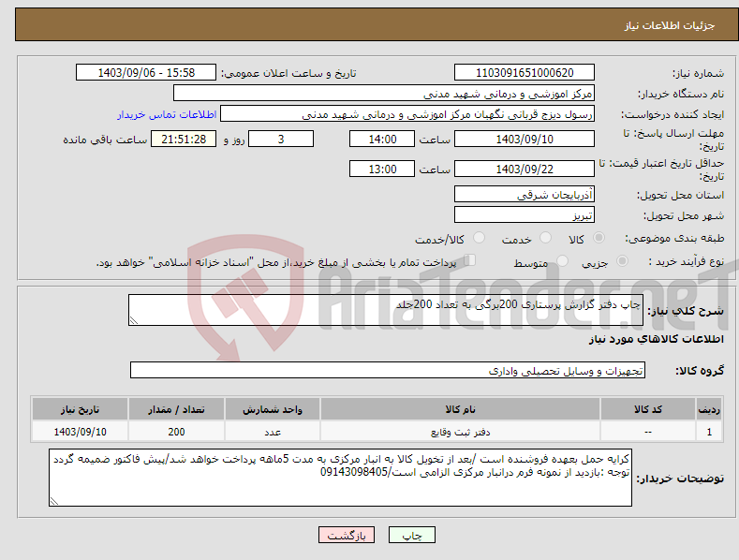Click the شرح کلی نیاز description textarea

386,310
